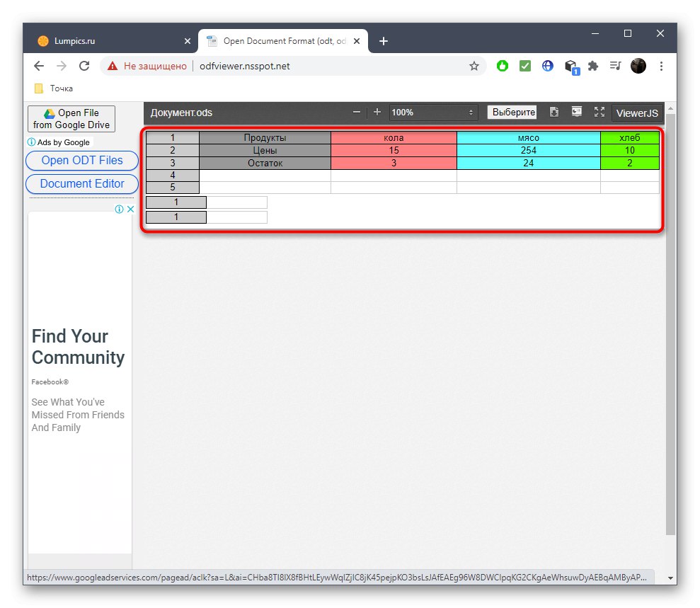The width and height of the screenshot is (700, 608).
Task: Click Open File from Google Drive
Action: click(x=71, y=119)
